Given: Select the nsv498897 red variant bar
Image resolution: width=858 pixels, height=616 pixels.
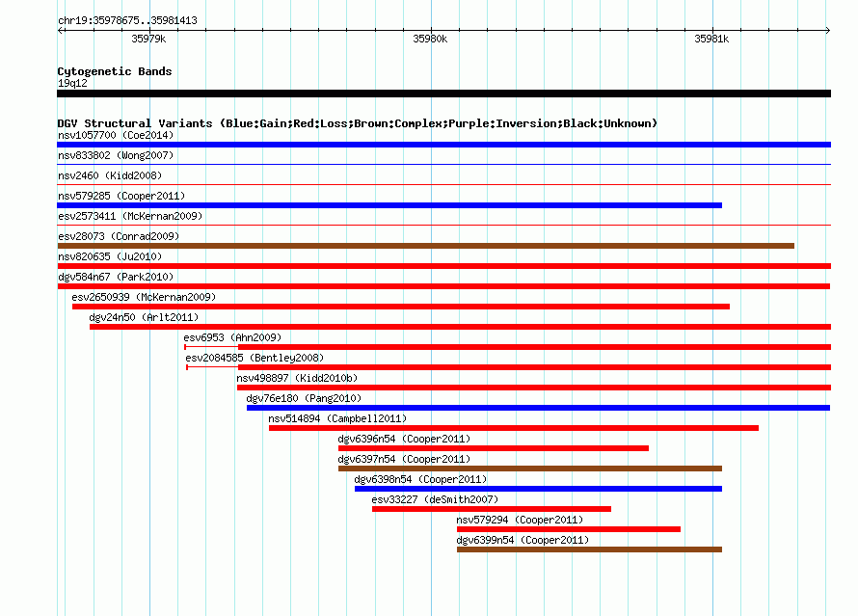Looking at the screenshot, I should pos(534,388).
